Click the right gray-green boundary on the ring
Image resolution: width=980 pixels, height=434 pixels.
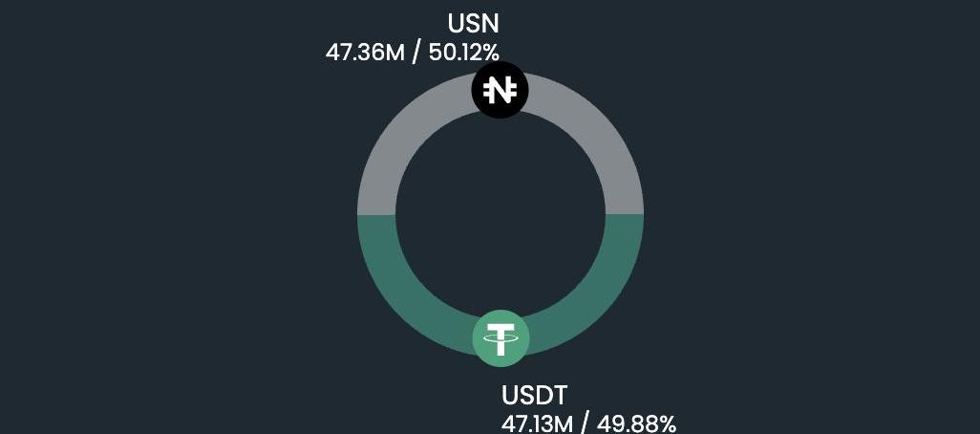click(625, 214)
